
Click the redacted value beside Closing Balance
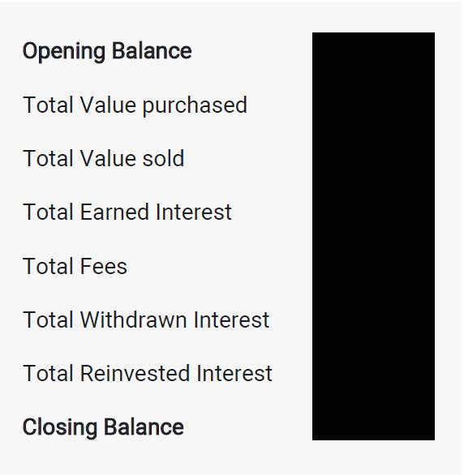tap(373, 427)
